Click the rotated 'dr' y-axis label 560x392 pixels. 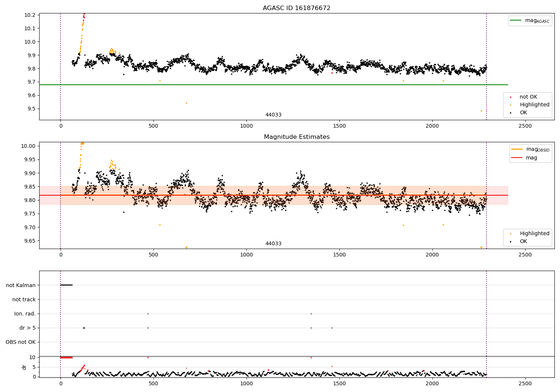24,367
